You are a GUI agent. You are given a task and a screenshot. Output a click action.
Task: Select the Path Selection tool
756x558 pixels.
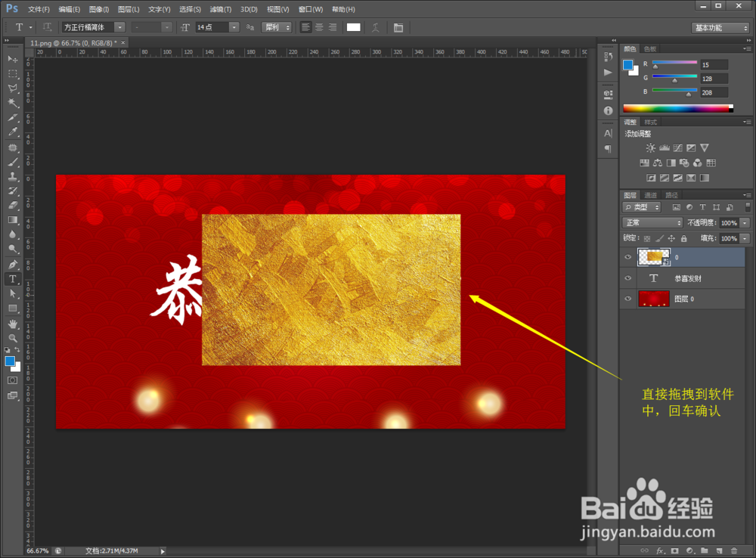click(x=13, y=293)
